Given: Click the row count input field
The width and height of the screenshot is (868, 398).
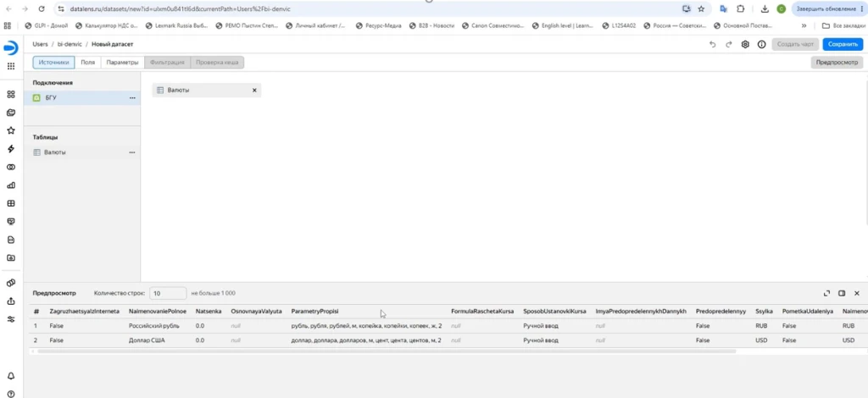Looking at the screenshot, I should tap(168, 294).
